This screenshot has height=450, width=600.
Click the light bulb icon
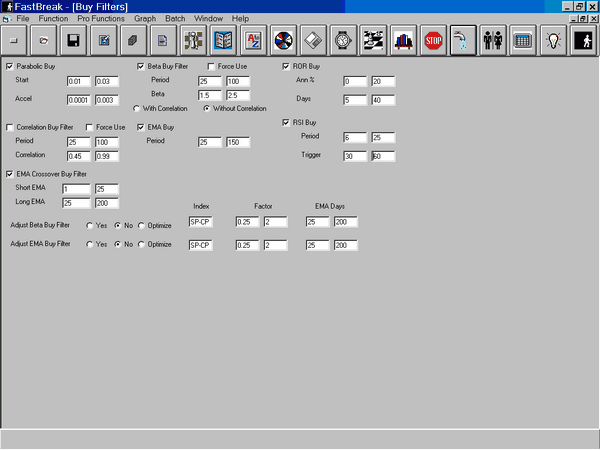(x=551, y=41)
